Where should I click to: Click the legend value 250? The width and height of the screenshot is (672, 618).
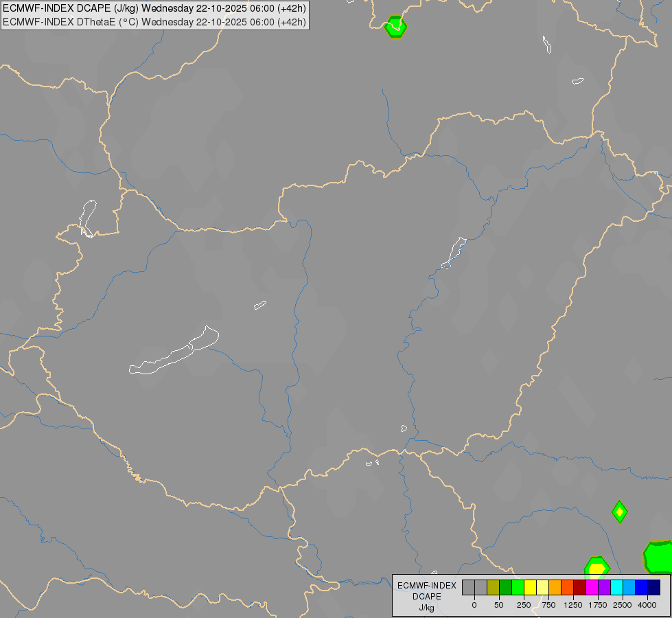524,605
